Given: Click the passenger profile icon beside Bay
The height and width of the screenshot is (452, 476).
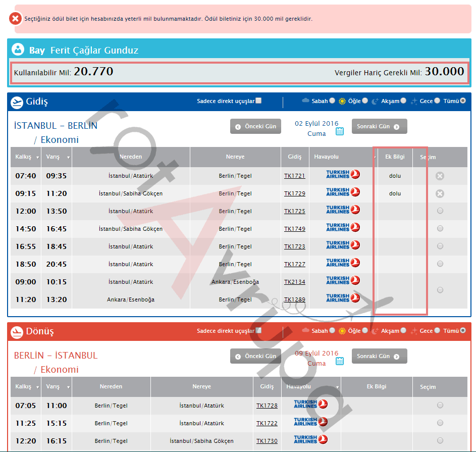Looking at the screenshot, I should [19, 49].
